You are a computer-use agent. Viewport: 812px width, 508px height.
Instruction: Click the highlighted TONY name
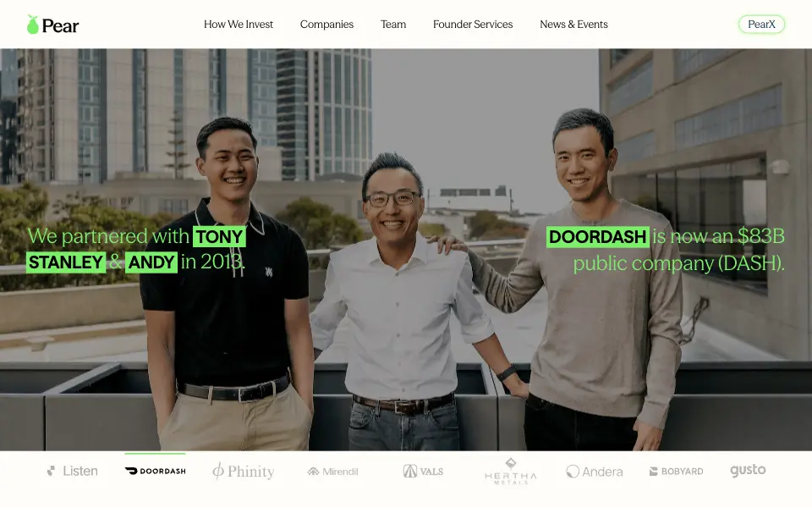click(220, 236)
